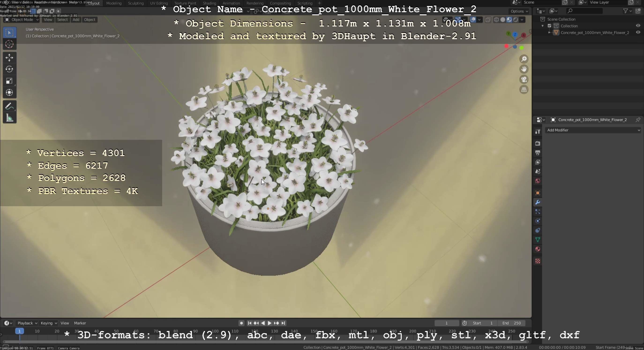The image size is (644, 350).
Task: Toggle auto keying record button
Action: coord(241,323)
